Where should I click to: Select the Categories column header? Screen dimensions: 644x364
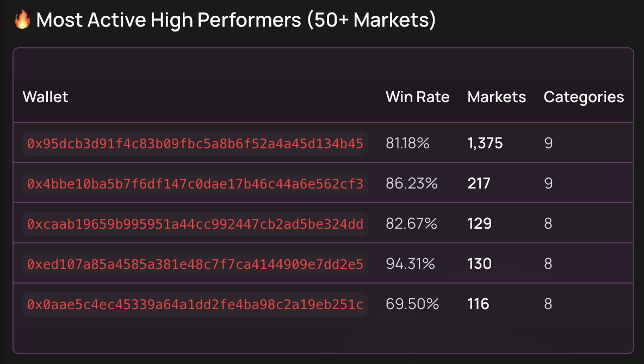(x=584, y=97)
